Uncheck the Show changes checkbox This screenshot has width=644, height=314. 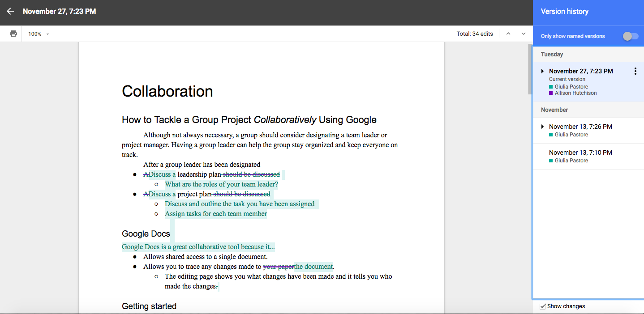pyautogui.click(x=543, y=306)
